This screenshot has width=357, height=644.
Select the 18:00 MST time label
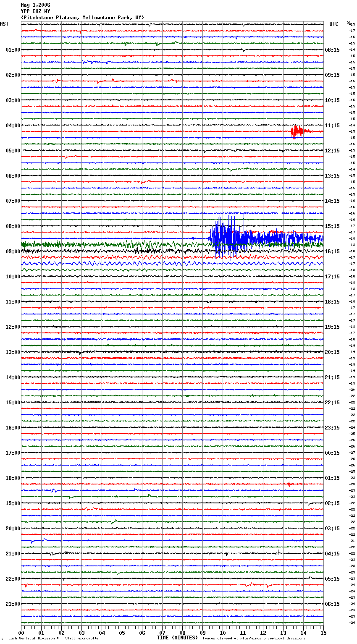tap(13, 478)
